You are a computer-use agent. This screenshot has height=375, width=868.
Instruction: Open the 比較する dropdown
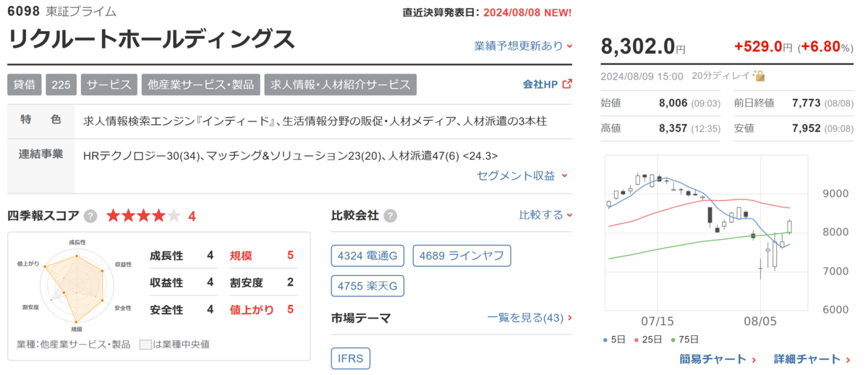pos(545,215)
